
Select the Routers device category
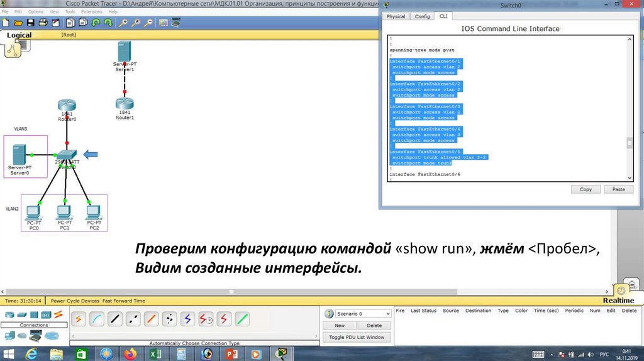click(9, 315)
